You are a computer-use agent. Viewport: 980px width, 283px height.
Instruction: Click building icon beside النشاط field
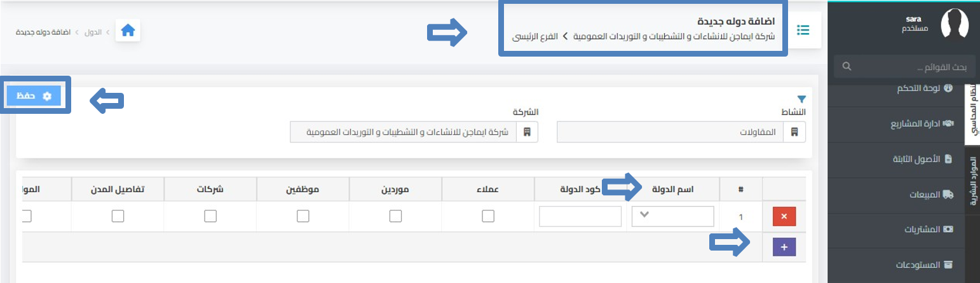794,132
